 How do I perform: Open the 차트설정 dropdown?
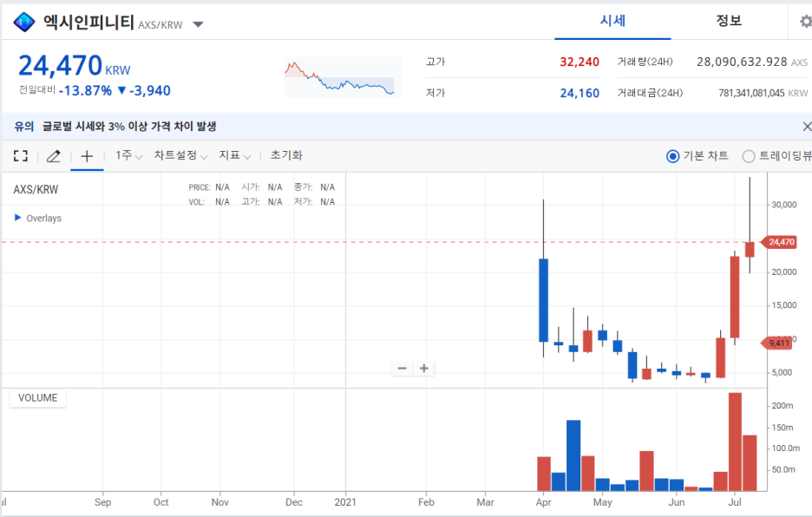(x=180, y=155)
